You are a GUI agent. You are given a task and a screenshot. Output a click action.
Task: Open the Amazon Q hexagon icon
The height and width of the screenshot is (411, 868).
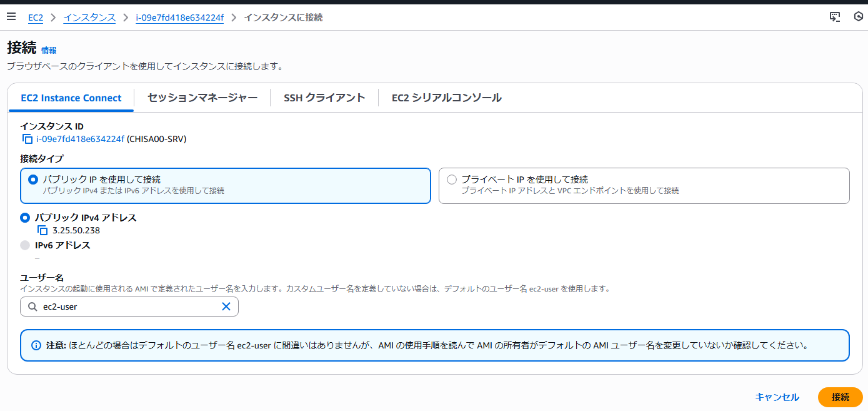click(x=858, y=17)
